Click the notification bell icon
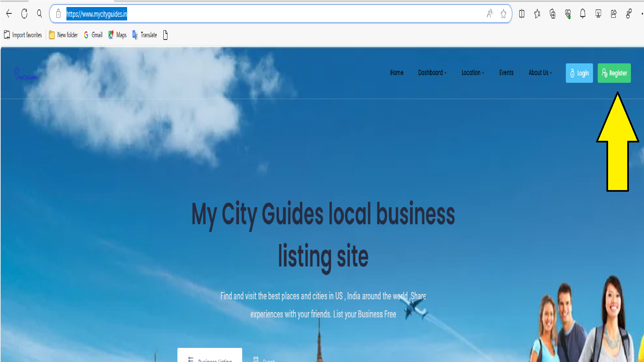The width and height of the screenshot is (644, 362). [583, 14]
